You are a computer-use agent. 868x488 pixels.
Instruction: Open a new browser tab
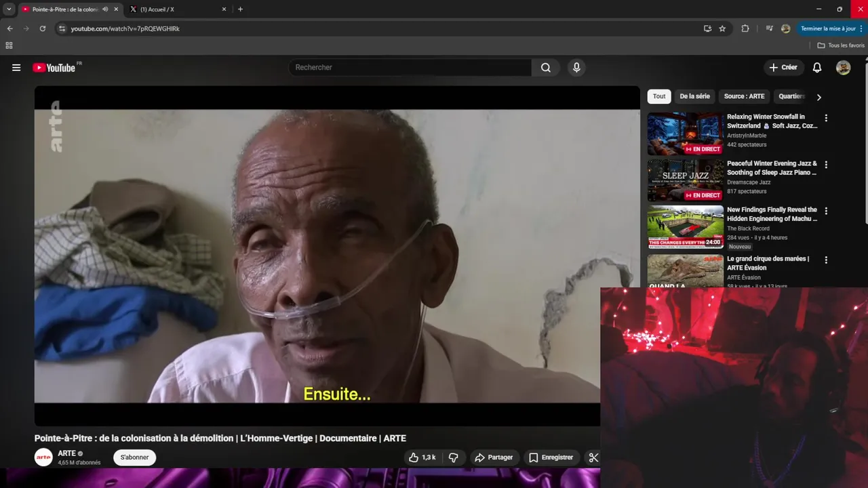[240, 9]
